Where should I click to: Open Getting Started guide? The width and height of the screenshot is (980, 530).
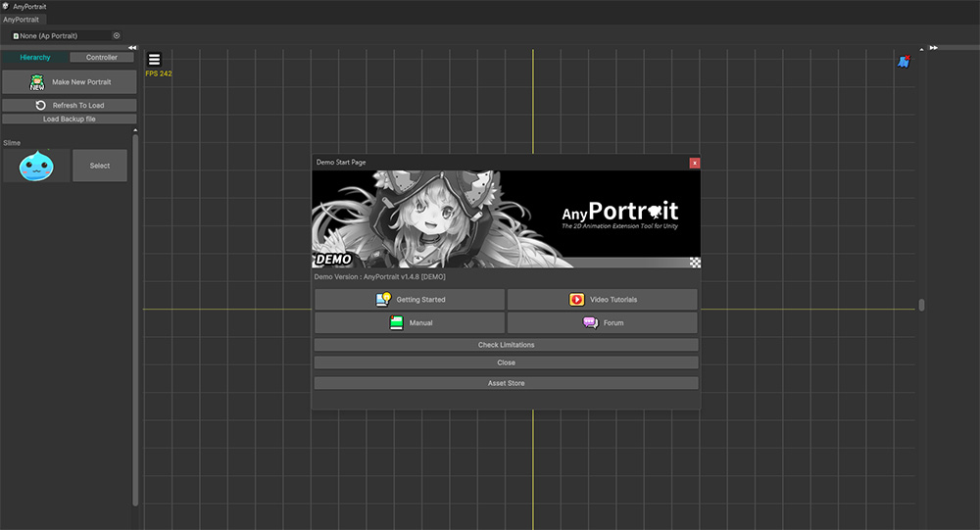coord(410,300)
